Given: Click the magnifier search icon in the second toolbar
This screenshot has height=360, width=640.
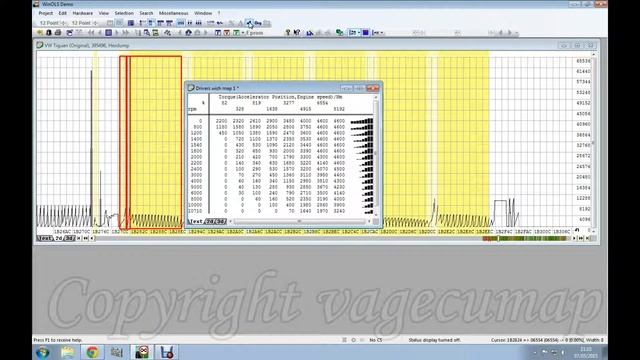Looking at the screenshot, I should [x=147, y=33].
